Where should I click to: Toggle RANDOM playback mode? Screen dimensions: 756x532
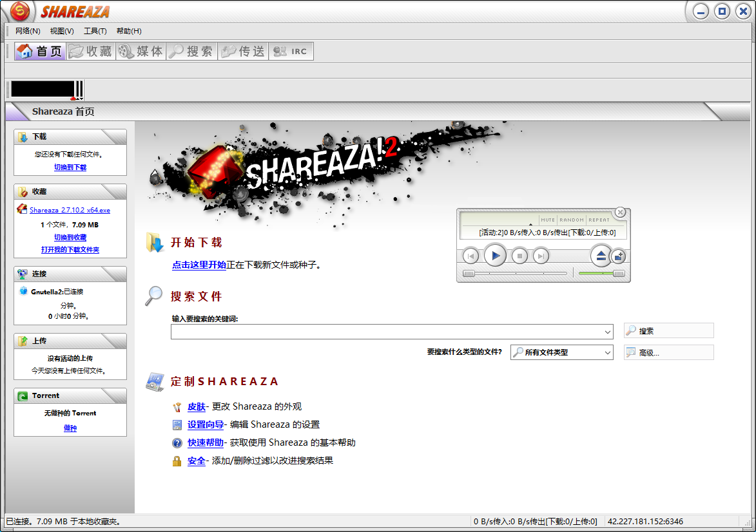[571, 220]
